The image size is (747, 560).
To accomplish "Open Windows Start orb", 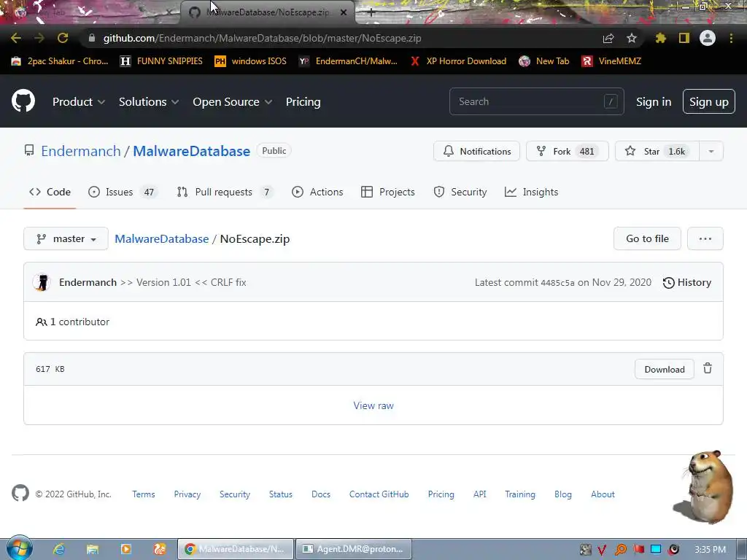I will (x=19, y=548).
